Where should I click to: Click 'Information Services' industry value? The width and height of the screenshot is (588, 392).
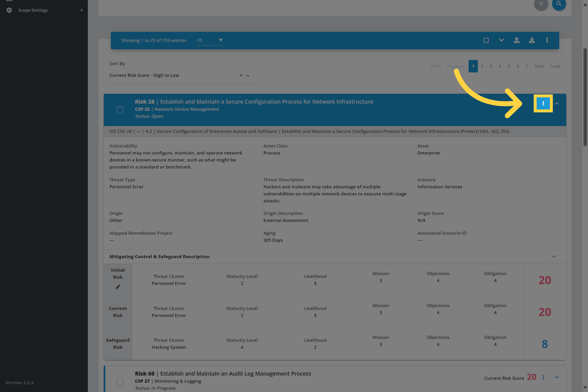point(439,187)
